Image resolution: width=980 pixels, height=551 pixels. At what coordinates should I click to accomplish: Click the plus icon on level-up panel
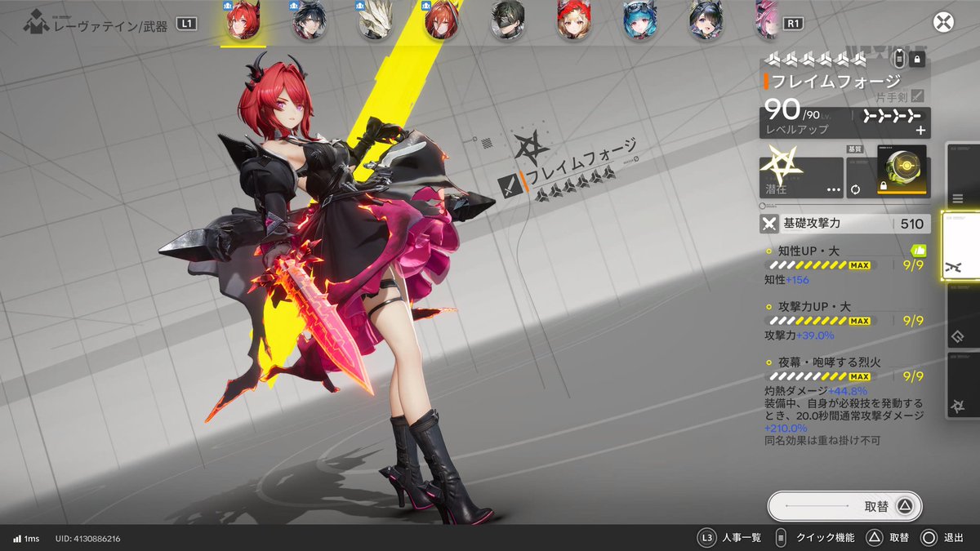coord(921,131)
